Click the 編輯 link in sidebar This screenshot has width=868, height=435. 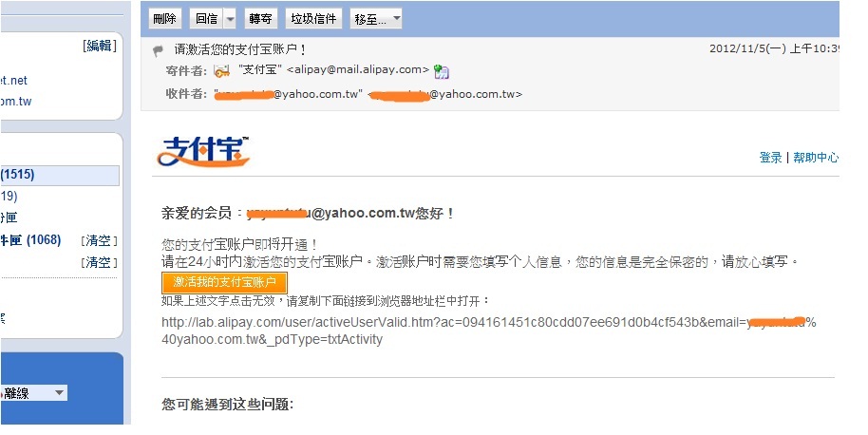point(100,46)
